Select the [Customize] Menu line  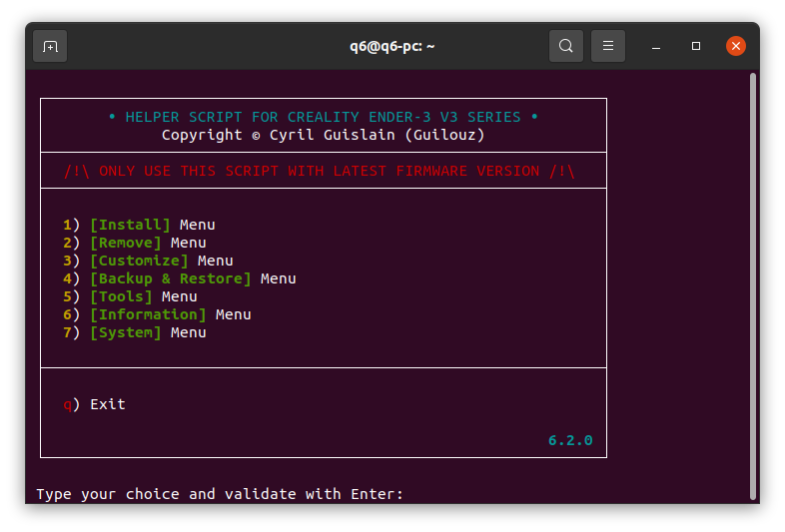pos(161,261)
